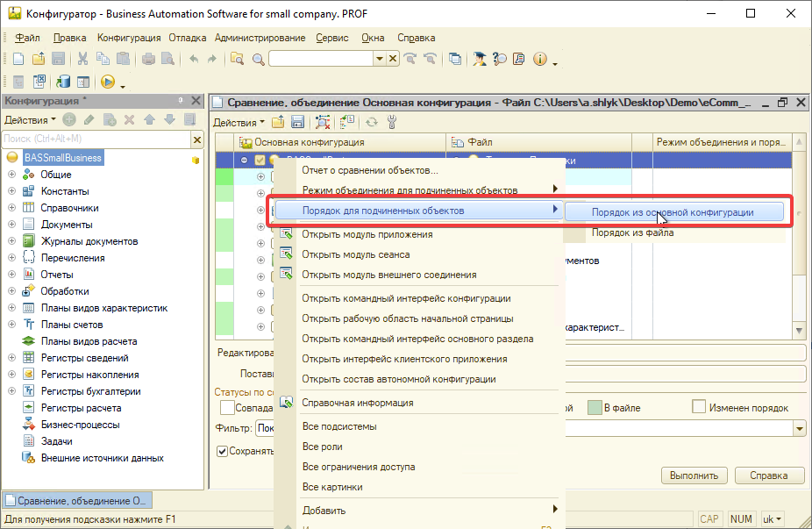Toggle the 'Совпадают' status checkbox

[x=227, y=407]
